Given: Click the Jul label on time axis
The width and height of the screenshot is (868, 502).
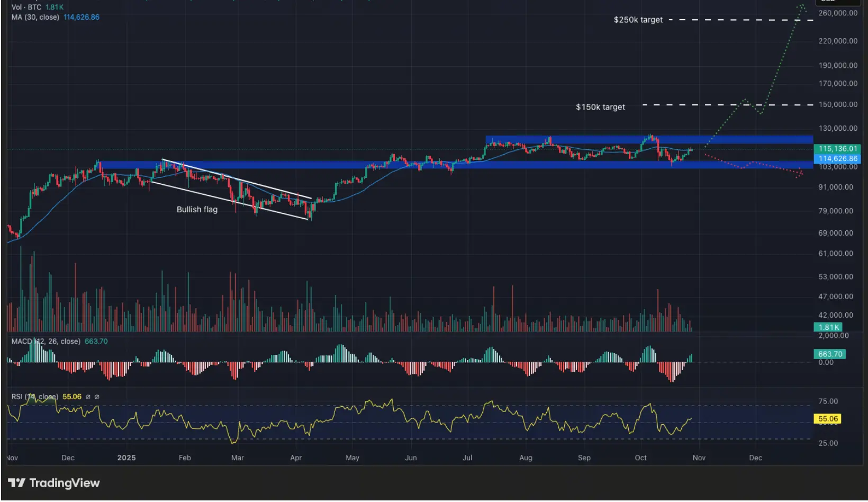Looking at the screenshot, I should click(x=467, y=458).
